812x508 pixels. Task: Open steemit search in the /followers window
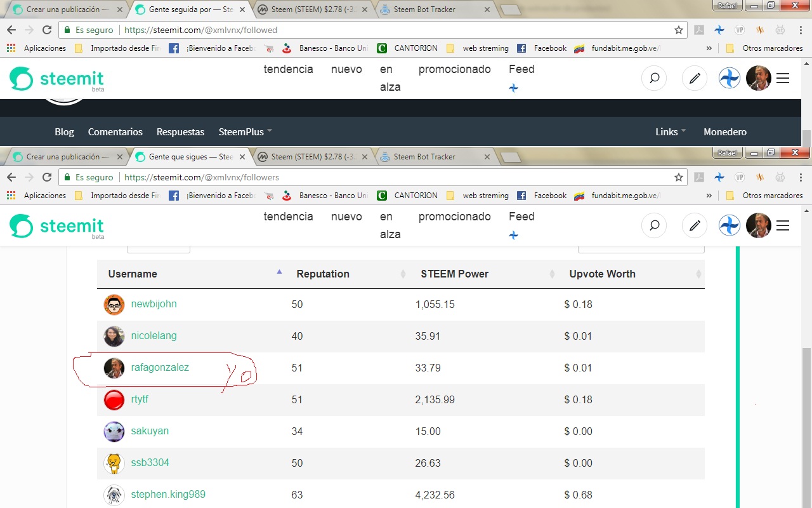pyautogui.click(x=654, y=225)
